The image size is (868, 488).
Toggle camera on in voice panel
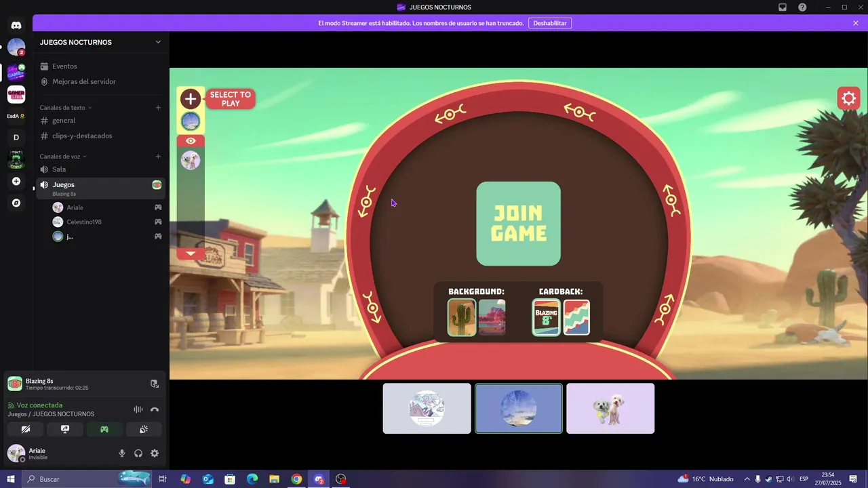[26, 429]
